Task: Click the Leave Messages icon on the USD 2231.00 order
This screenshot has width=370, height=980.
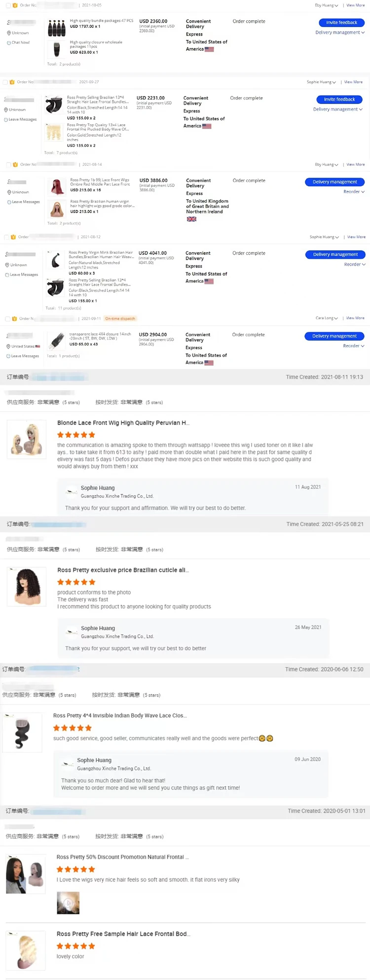Action: pos(6,120)
